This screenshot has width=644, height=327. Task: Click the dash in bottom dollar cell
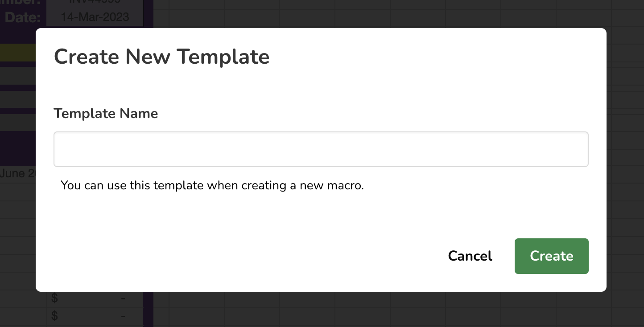pos(123,316)
